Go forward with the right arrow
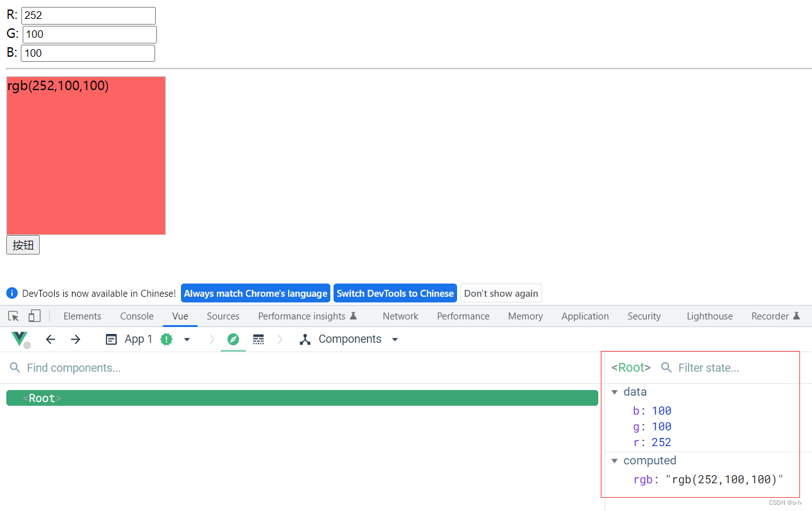 [x=76, y=339]
